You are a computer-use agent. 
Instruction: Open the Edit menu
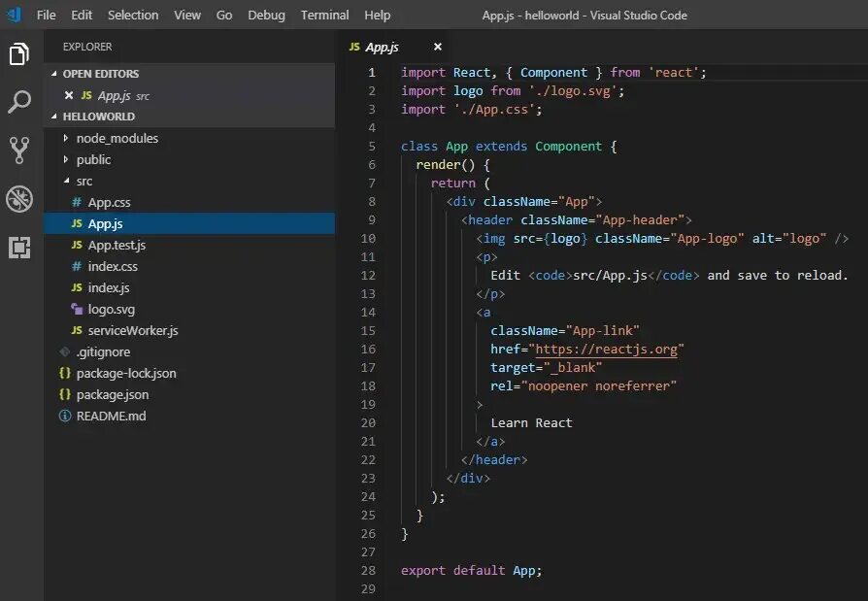click(82, 15)
